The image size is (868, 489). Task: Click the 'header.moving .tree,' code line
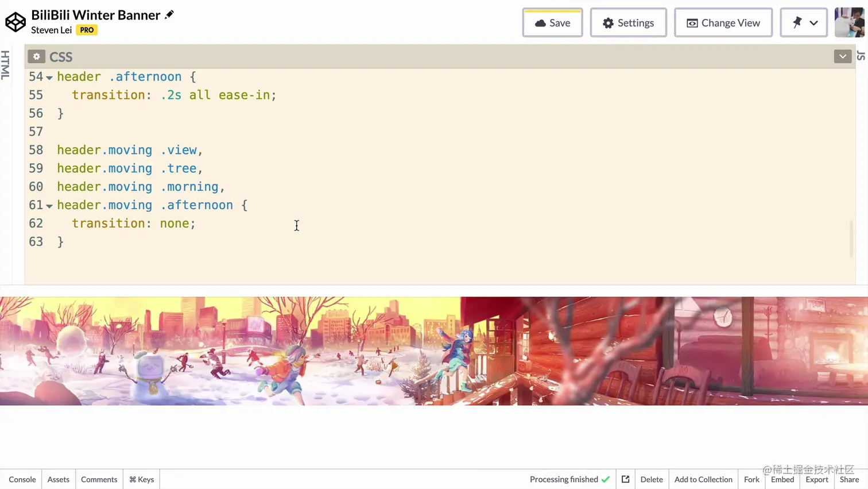130,168
